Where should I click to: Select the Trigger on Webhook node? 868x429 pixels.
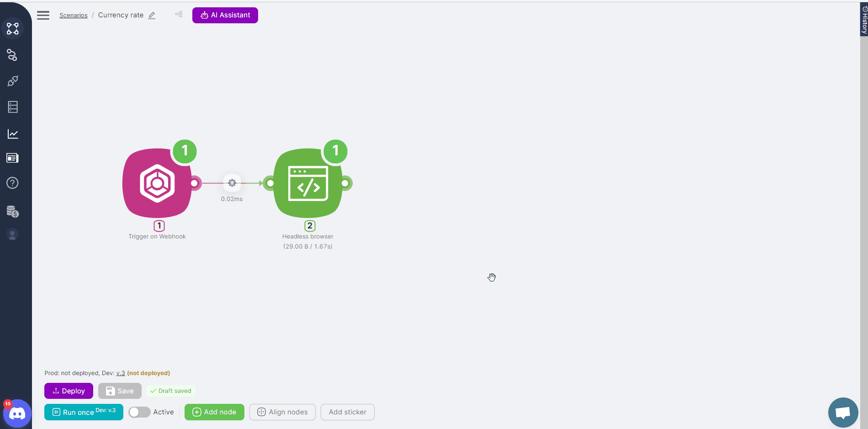click(x=157, y=183)
